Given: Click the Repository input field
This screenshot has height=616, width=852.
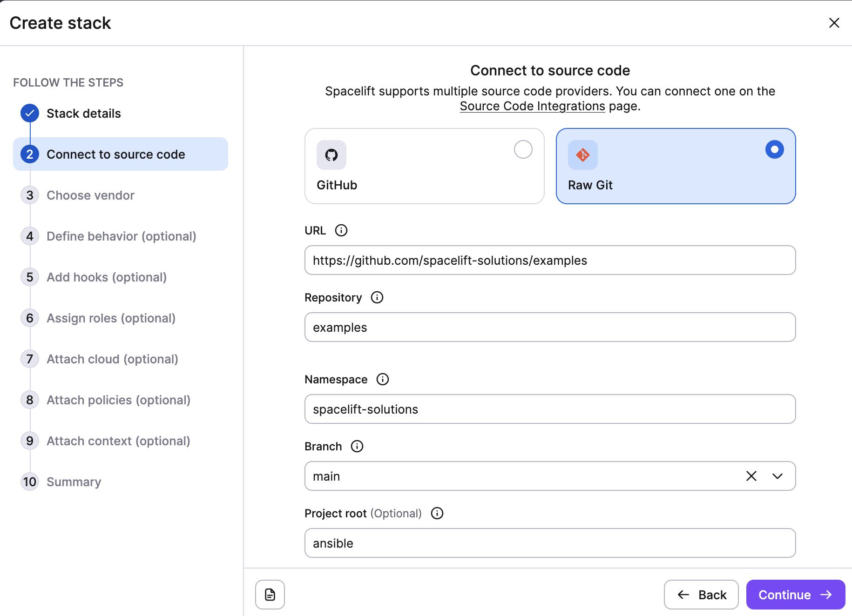Looking at the screenshot, I should coord(550,327).
